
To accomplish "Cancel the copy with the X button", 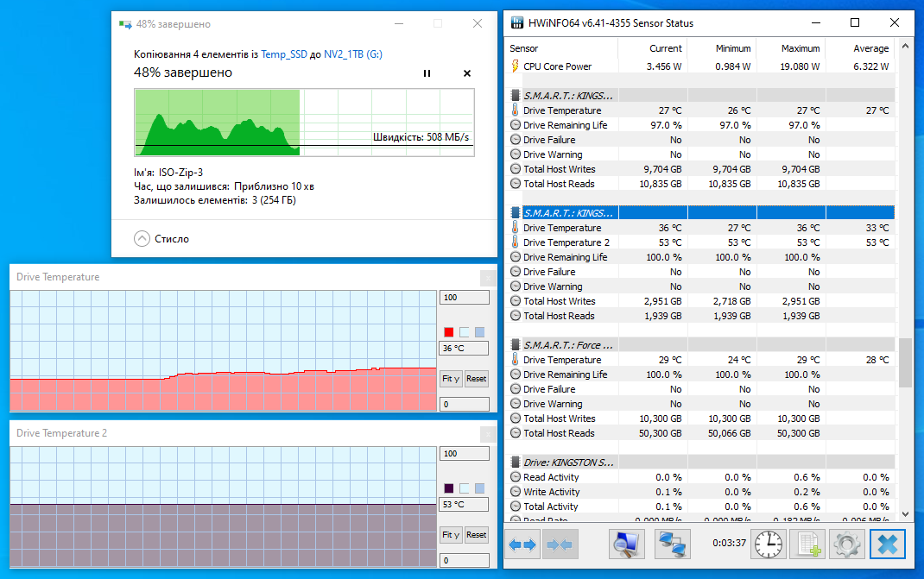I will (466, 73).
